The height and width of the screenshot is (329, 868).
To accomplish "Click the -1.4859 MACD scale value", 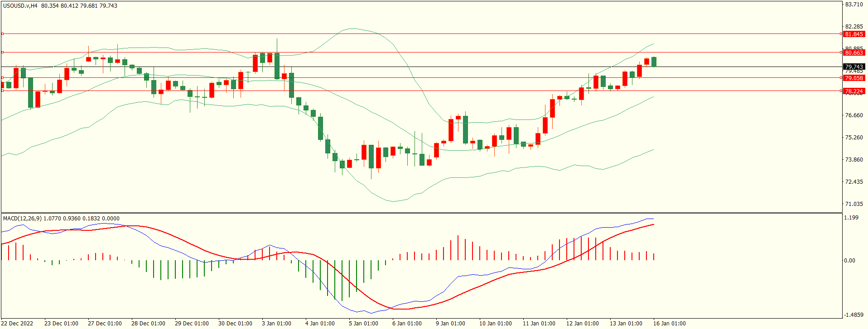I will click(854, 315).
